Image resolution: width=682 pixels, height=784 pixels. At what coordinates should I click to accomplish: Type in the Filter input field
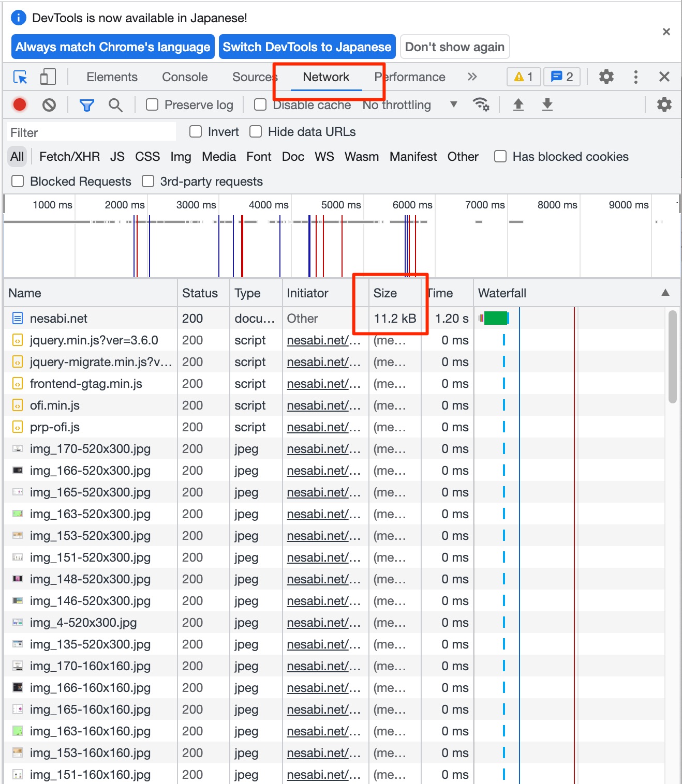[x=91, y=131]
